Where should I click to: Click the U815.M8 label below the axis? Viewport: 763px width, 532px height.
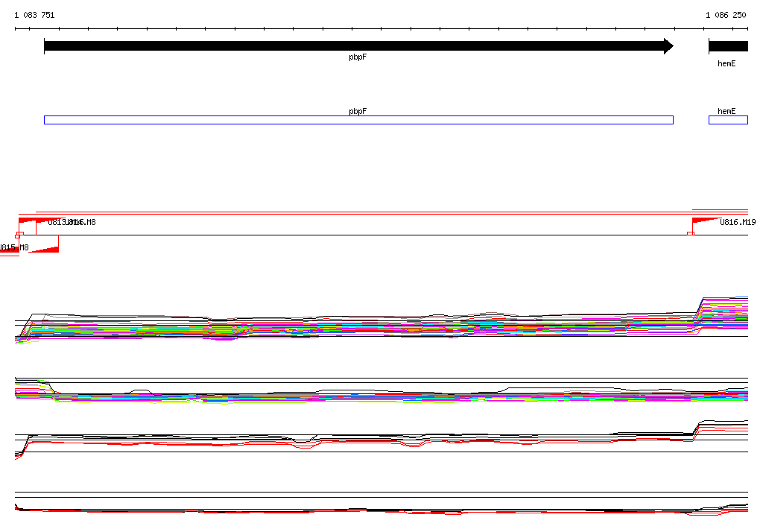(14, 247)
